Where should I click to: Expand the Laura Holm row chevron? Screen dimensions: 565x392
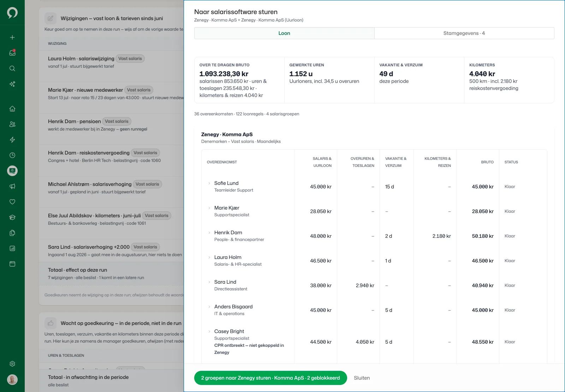[x=209, y=257]
